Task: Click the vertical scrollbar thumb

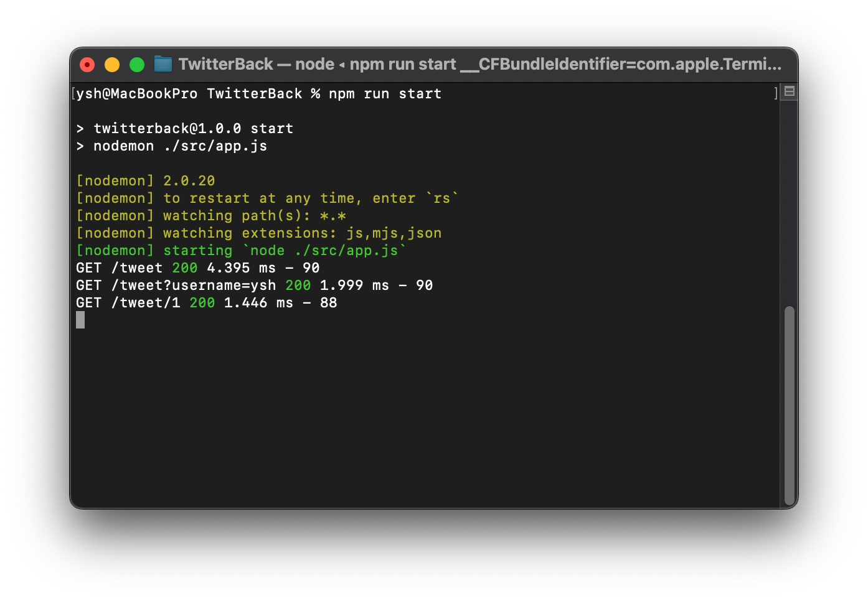Action: point(790,406)
